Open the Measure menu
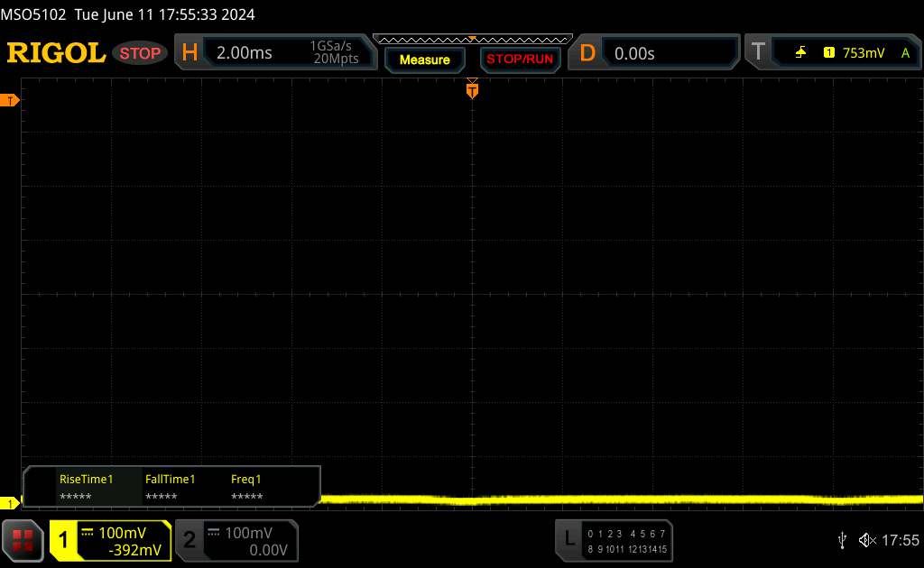 [424, 60]
